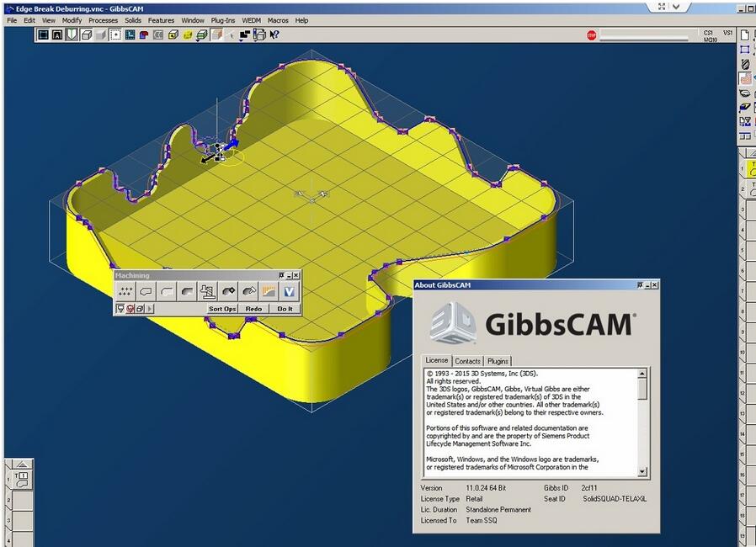Click the front view icon with the letter A
Viewport: 756px width, 547px height.
(x=57, y=35)
